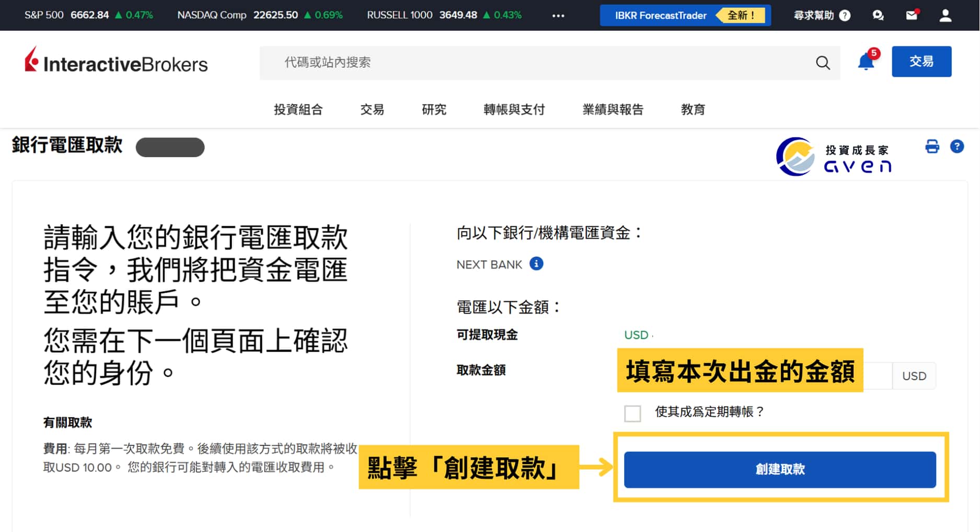The image size is (980, 532).
Task: Show NEXT BANK info icon details
Action: click(x=536, y=264)
